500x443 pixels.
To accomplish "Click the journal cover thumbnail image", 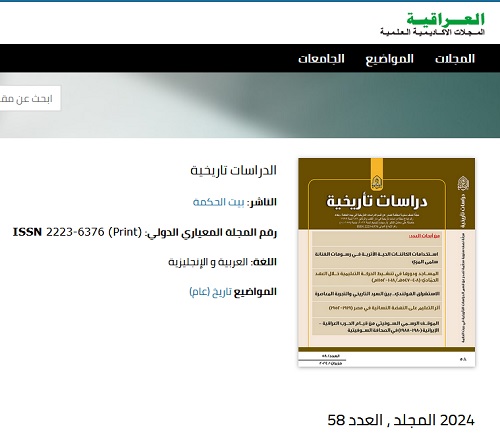I will [x=387, y=262].
